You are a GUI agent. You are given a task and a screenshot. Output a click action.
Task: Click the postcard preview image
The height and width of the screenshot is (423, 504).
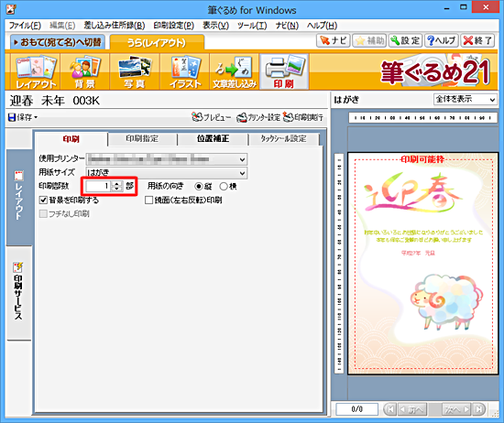(423, 264)
